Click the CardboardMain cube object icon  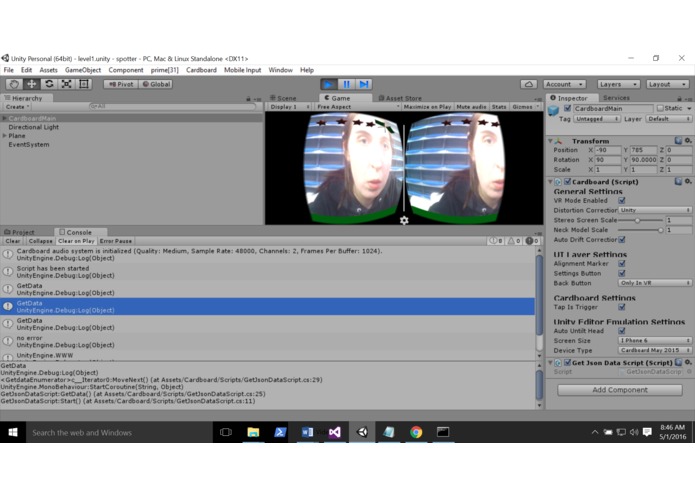click(553, 111)
